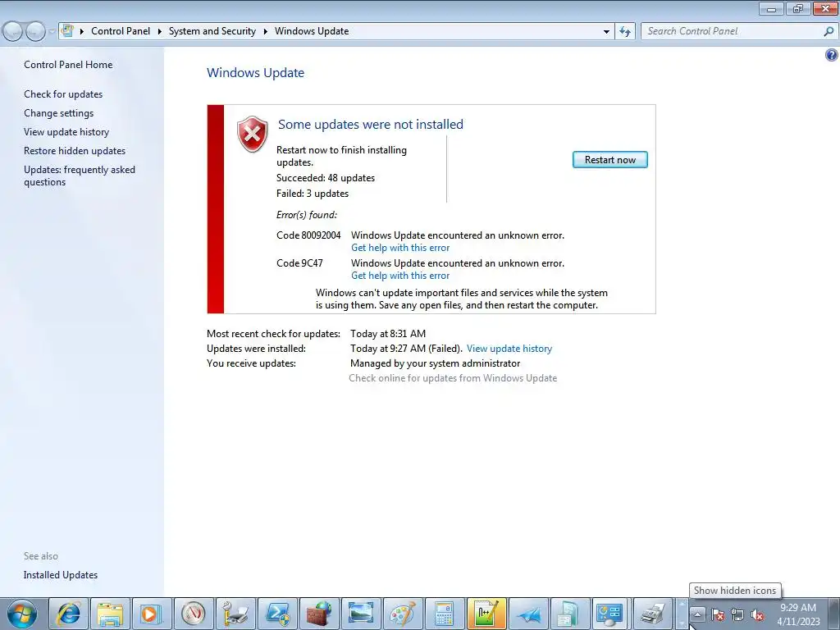Click the Succeeded: 48 updates text

tap(326, 178)
